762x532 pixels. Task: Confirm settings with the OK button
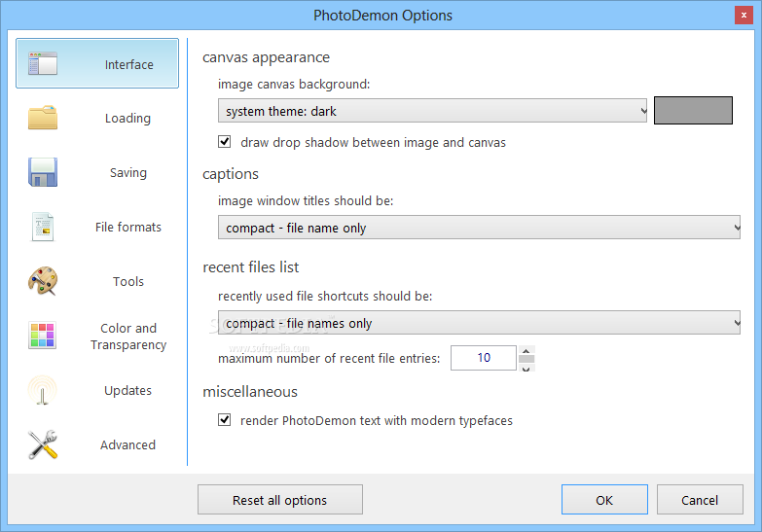click(x=604, y=500)
